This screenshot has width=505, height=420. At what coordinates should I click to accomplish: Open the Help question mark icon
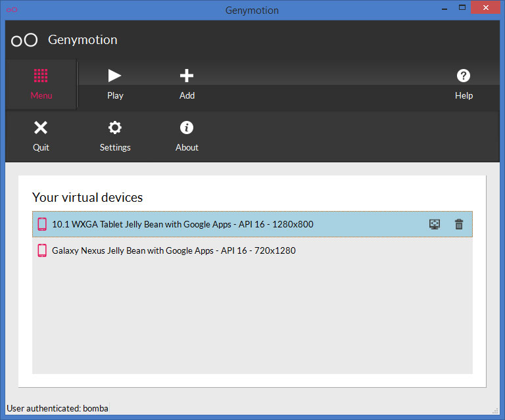(464, 76)
